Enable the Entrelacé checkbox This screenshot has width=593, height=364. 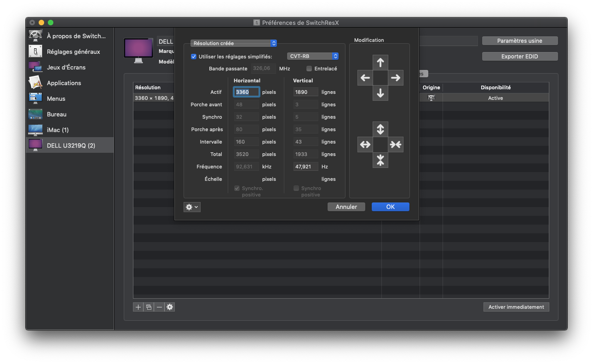point(309,69)
